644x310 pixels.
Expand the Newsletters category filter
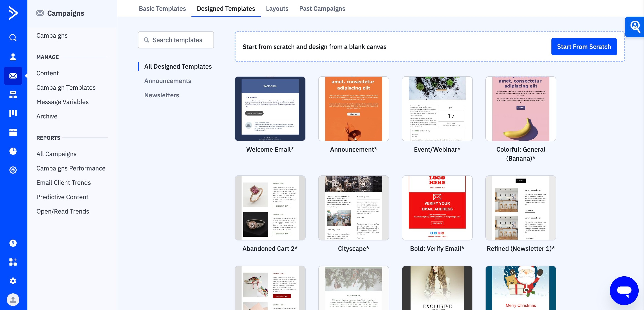(161, 95)
